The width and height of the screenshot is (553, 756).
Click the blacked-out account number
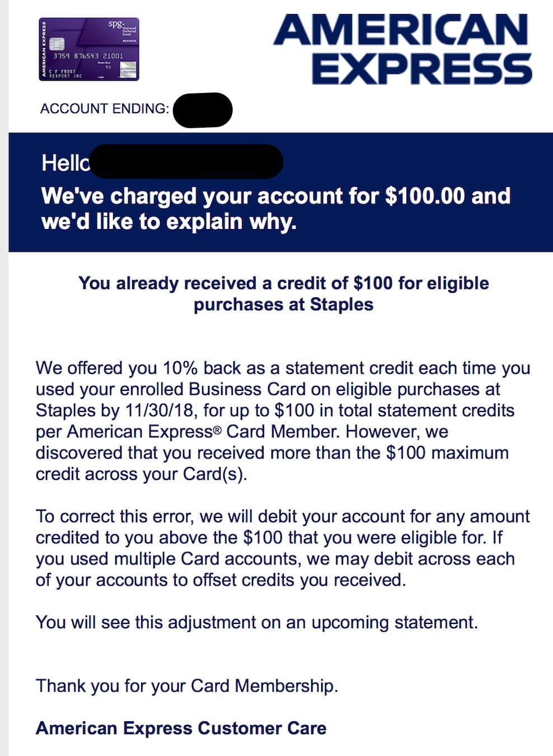point(203,110)
